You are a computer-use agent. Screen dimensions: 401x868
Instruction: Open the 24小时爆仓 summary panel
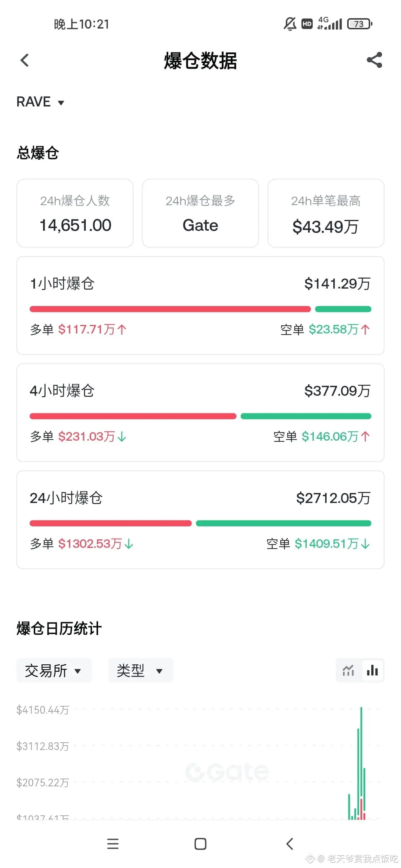(x=200, y=520)
